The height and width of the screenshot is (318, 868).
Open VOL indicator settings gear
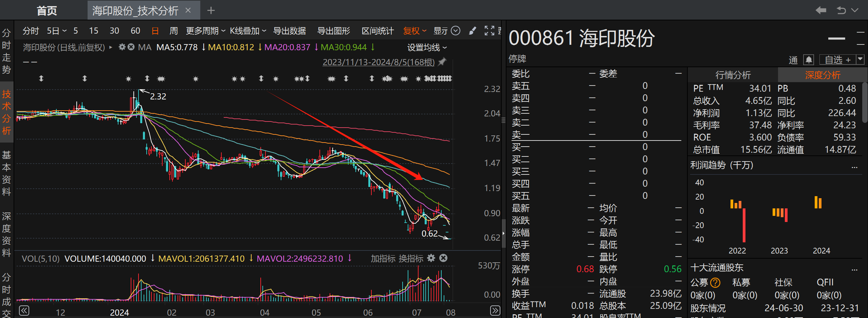pos(431,258)
